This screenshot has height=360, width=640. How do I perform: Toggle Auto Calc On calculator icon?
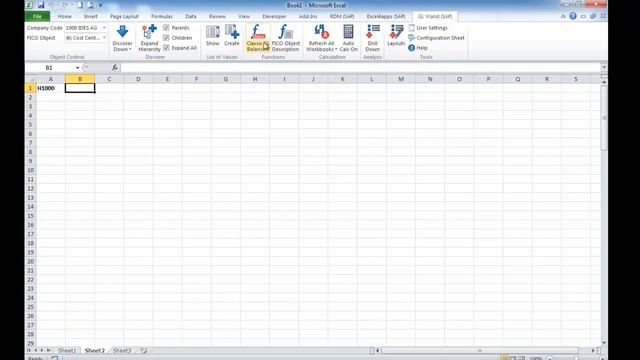point(348,31)
